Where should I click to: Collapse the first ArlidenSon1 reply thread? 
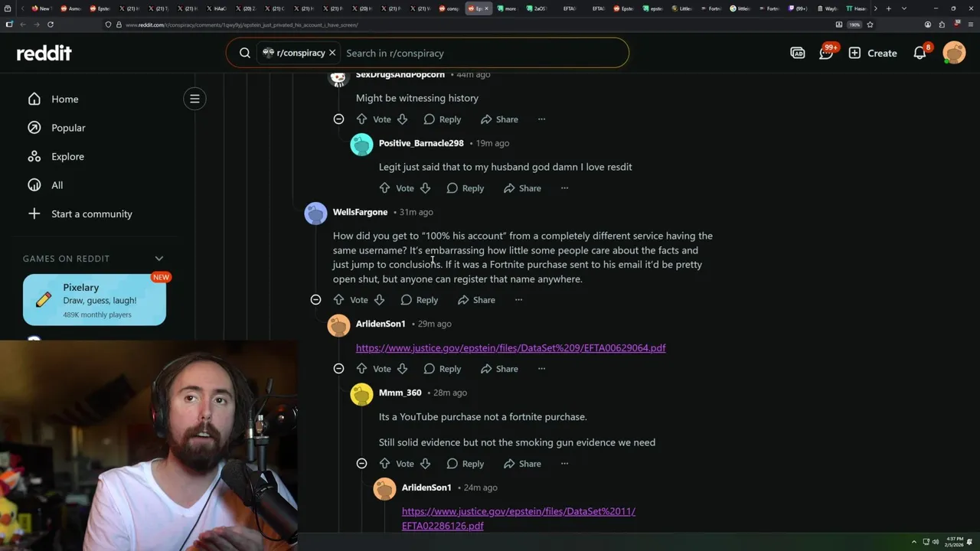click(x=338, y=369)
